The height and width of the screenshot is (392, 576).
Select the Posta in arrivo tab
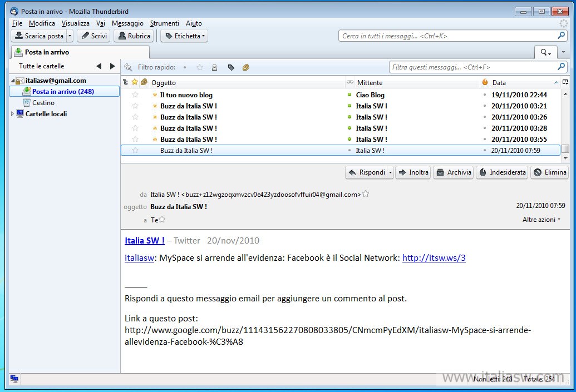[x=80, y=52]
